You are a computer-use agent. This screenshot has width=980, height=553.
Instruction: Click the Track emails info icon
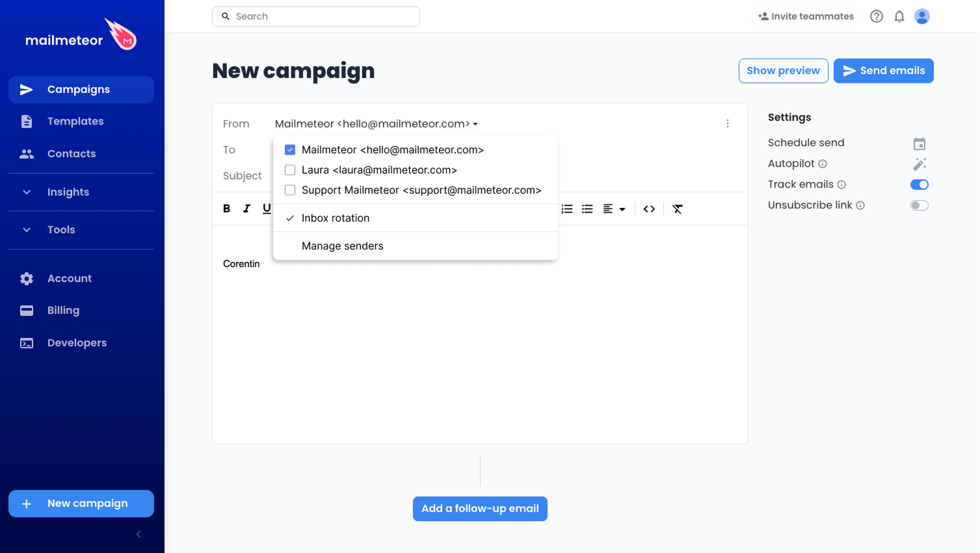click(x=841, y=185)
